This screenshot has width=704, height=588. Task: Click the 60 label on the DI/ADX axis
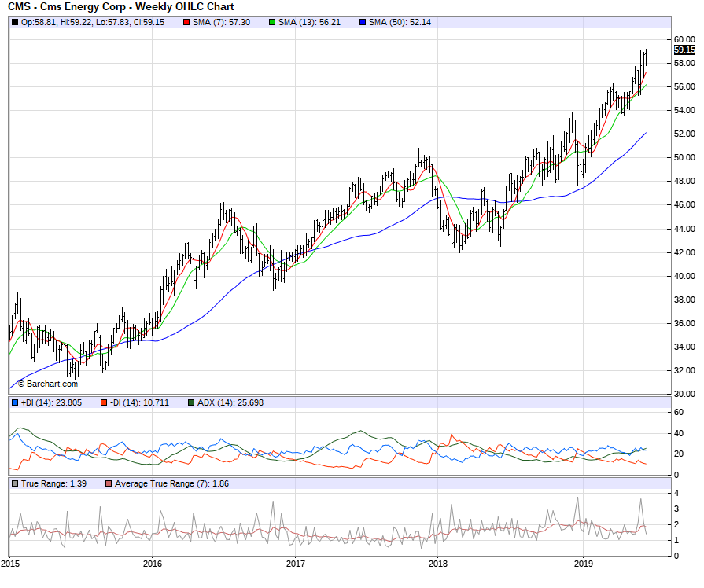pyautogui.click(x=678, y=412)
